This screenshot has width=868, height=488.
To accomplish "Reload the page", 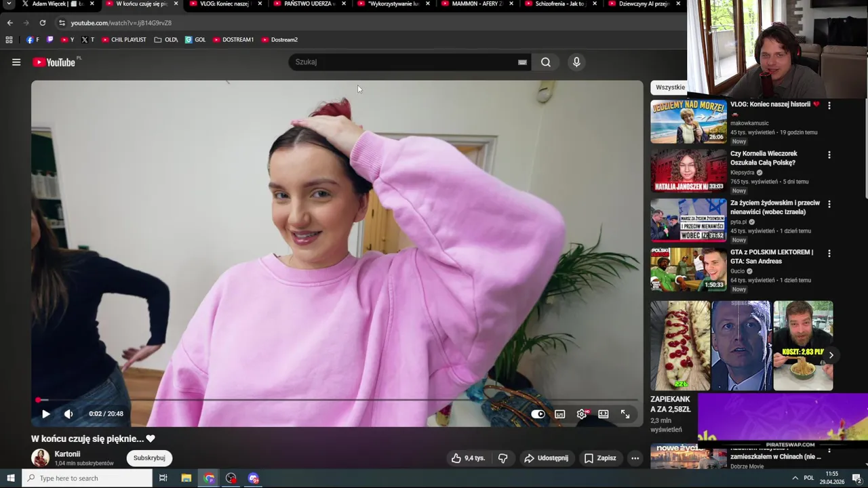I will (x=43, y=23).
